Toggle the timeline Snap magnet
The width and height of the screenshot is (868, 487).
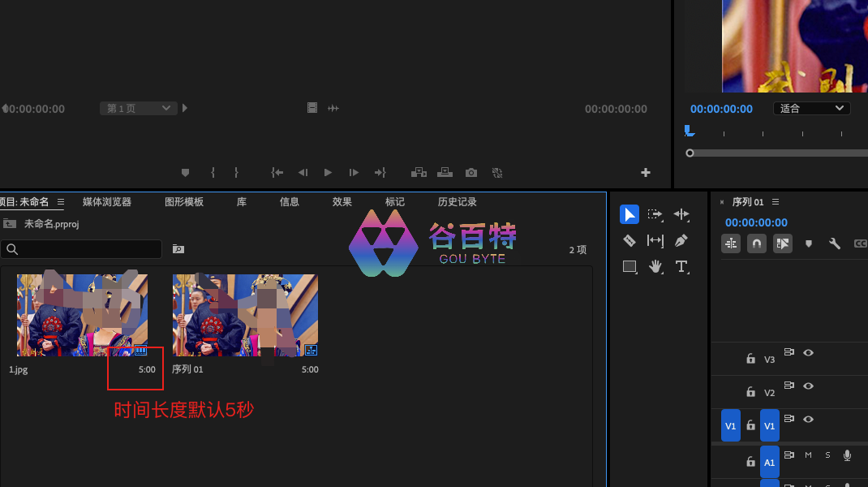(x=756, y=243)
